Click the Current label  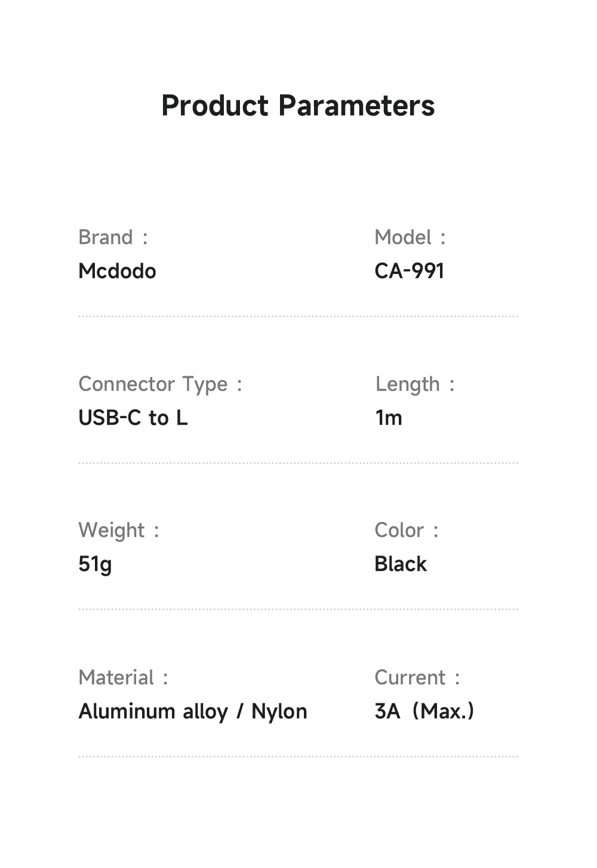click(410, 678)
